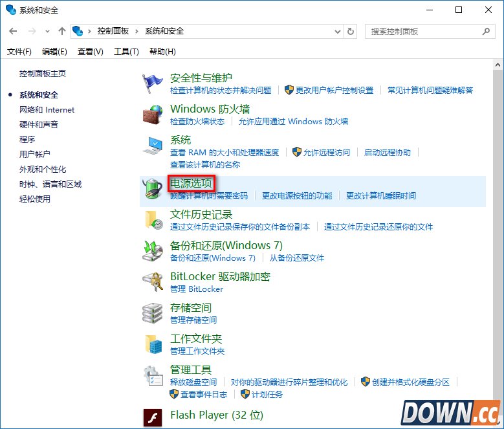Click the Power Options battery icon

[153, 189]
